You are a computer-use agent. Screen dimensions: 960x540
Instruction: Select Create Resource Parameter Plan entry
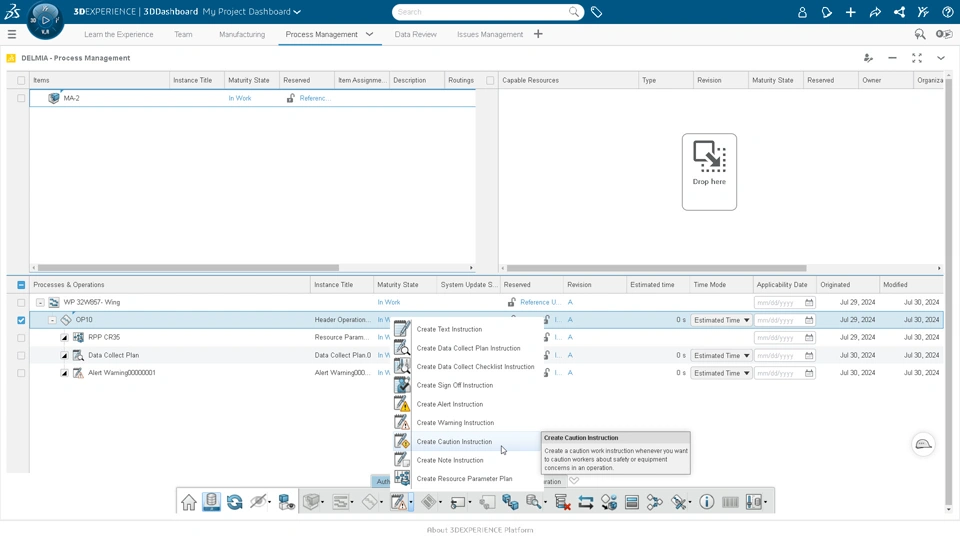coord(465,479)
